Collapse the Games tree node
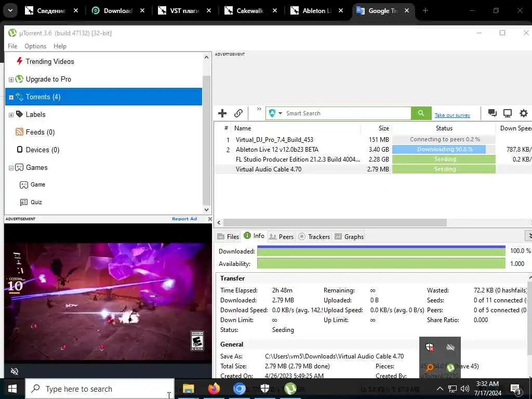Viewport: 532px width, 399px height. [x=11, y=168]
